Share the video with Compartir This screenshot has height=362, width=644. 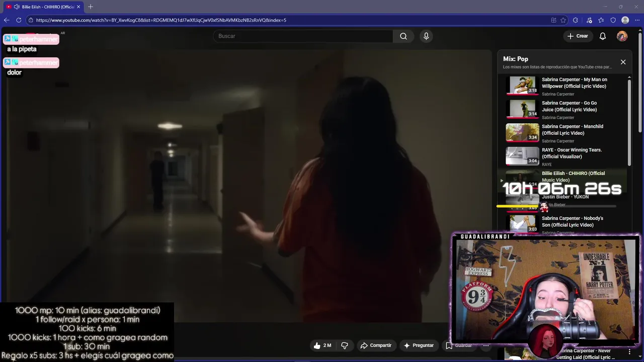click(x=375, y=345)
